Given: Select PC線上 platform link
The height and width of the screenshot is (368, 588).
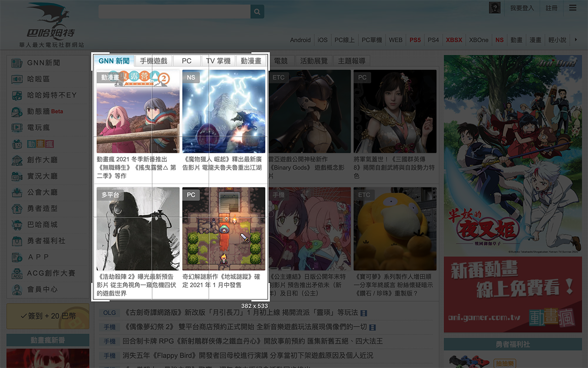Looking at the screenshot, I should pyautogui.click(x=345, y=40).
